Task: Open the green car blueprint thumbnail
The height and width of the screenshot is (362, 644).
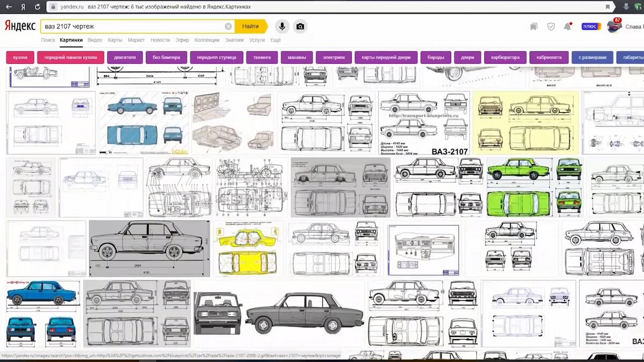Action: tap(535, 187)
